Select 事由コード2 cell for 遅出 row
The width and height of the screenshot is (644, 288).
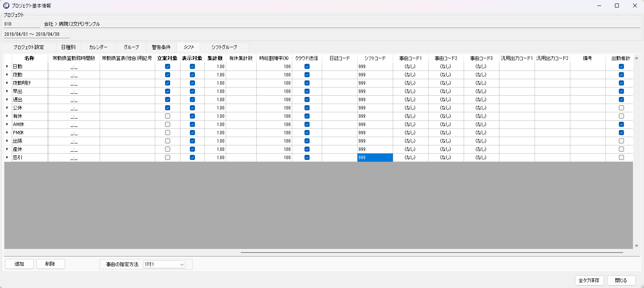(x=446, y=100)
